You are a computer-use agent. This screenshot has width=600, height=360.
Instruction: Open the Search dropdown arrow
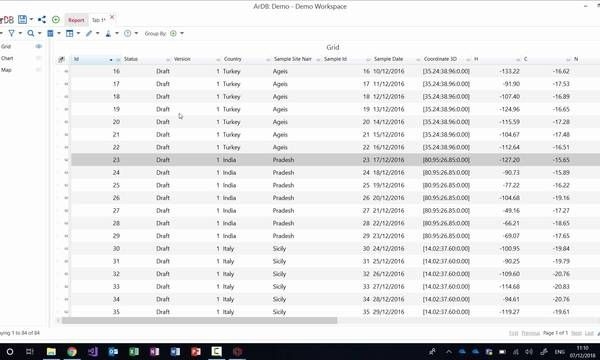pos(39,33)
